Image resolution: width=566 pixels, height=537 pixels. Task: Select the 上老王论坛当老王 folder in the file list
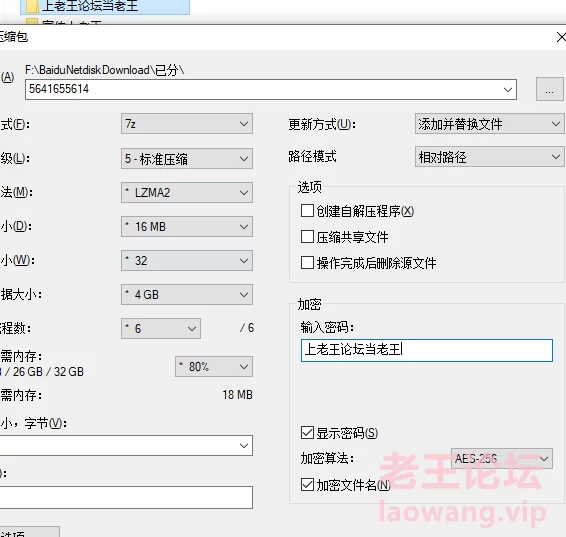pyautogui.click(x=105, y=6)
